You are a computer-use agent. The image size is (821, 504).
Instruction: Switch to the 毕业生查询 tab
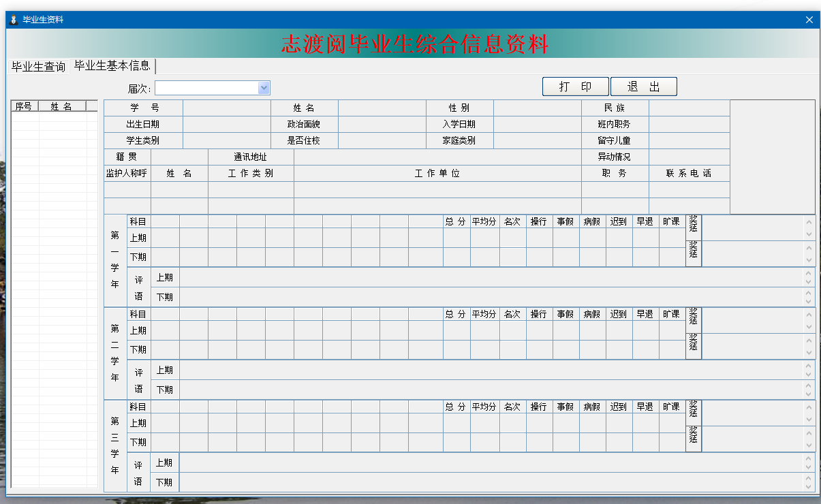[x=38, y=67]
